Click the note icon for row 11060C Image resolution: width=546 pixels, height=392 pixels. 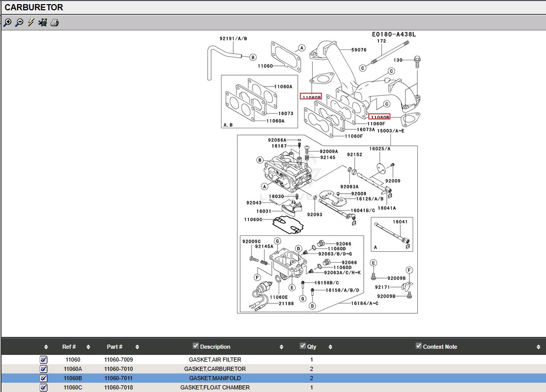tap(44, 387)
